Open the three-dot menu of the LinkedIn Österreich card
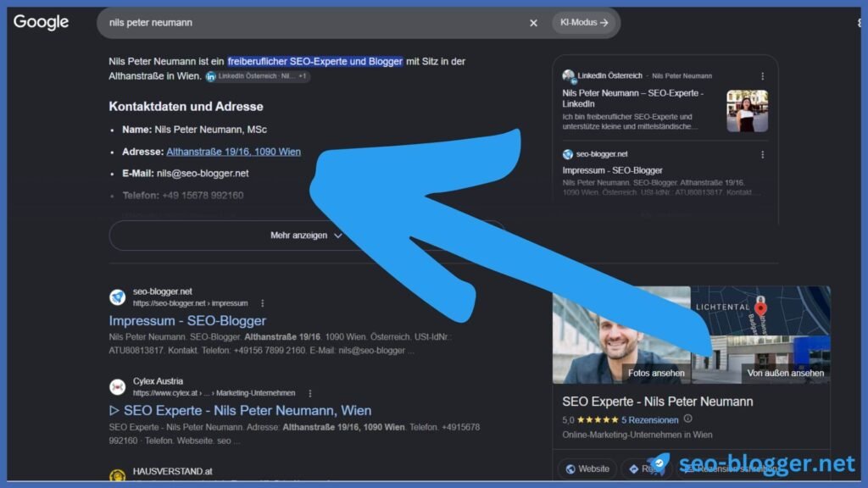 tap(762, 76)
